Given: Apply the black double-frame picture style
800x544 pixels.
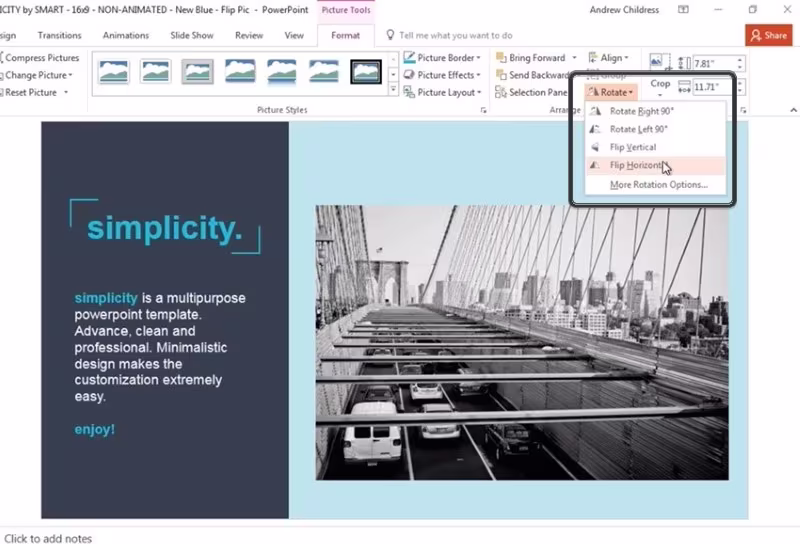Looking at the screenshot, I should click(366, 71).
